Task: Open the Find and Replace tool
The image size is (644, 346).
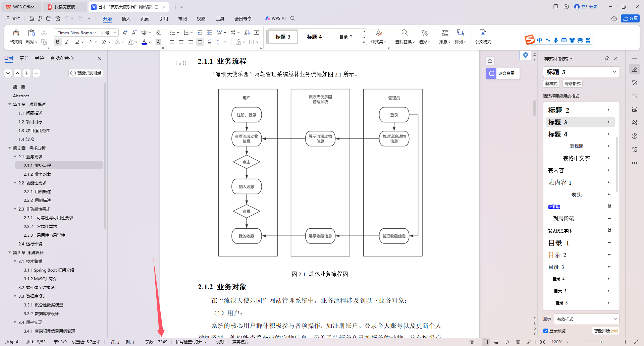Action: [x=405, y=36]
